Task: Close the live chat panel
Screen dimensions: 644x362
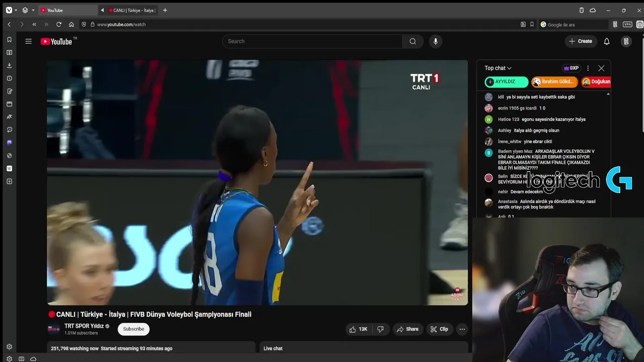Action: point(601,68)
